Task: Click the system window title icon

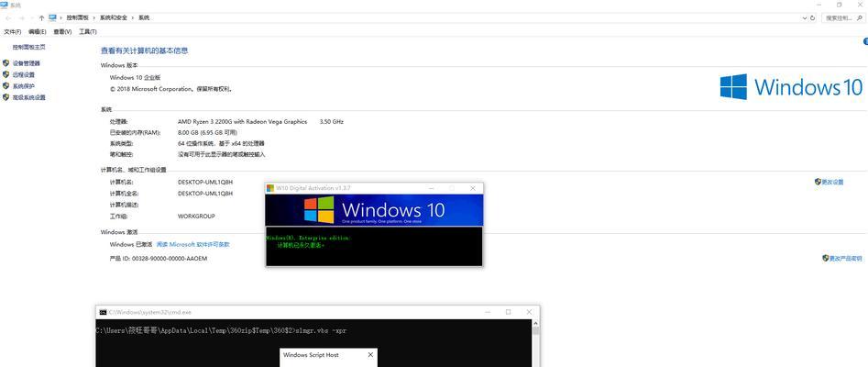Action: click(5, 5)
